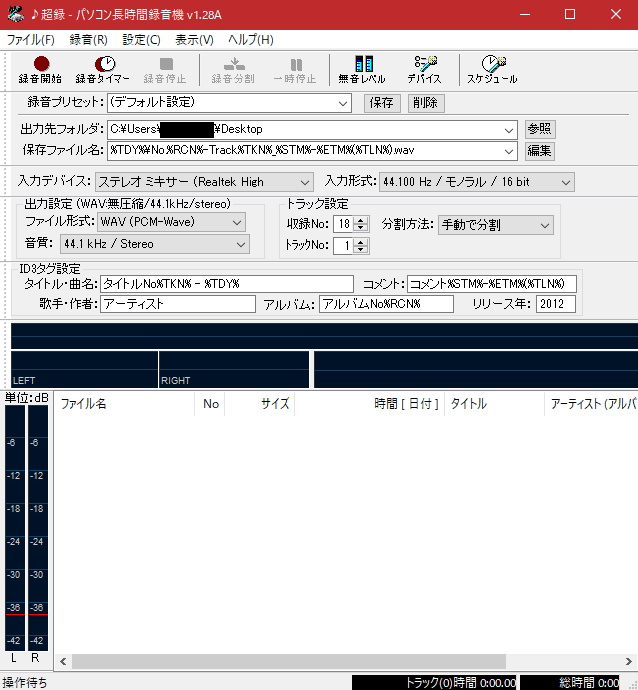Image resolution: width=638 pixels, height=690 pixels.
Task: Click the 歌手・作者 artist field
Action: (178, 304)
